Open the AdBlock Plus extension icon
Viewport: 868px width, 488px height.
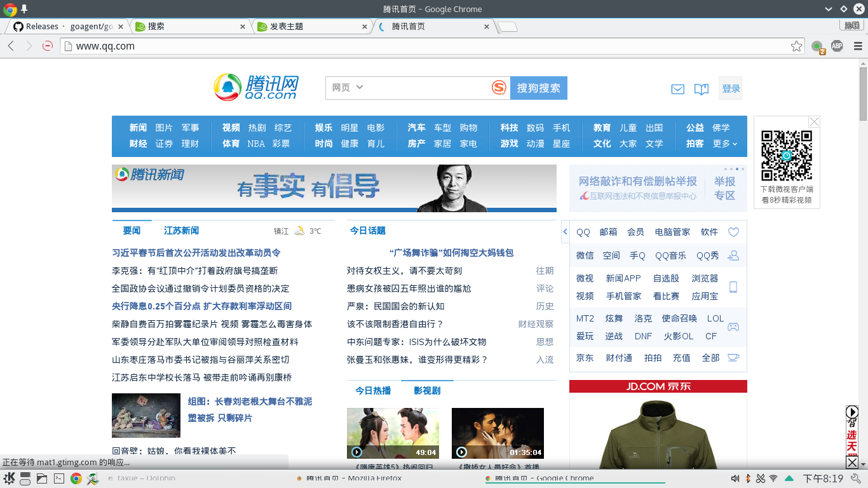(837, 46)
